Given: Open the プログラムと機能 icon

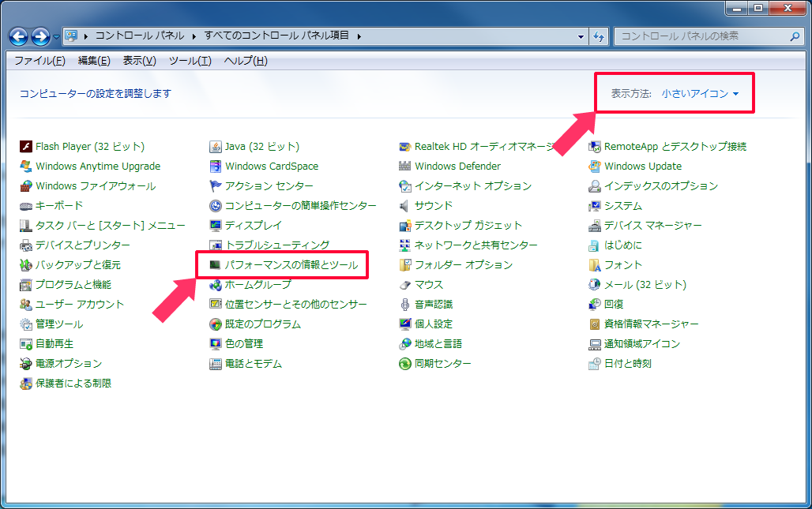Looking at the screenshot, I should coord(26,285).
